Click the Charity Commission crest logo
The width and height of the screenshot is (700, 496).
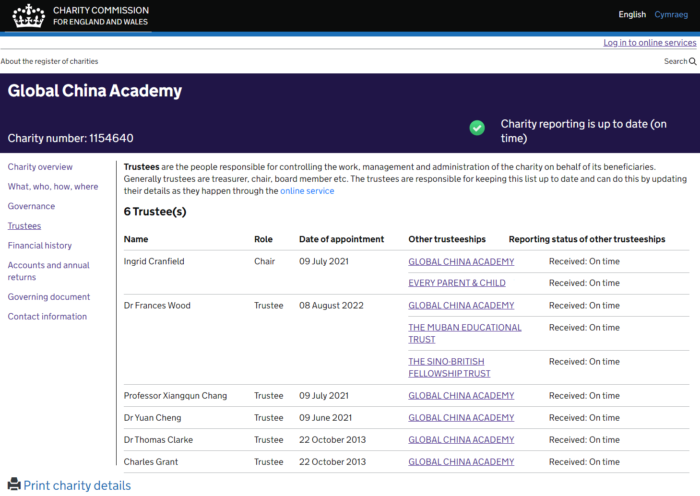tap(27, 15)
